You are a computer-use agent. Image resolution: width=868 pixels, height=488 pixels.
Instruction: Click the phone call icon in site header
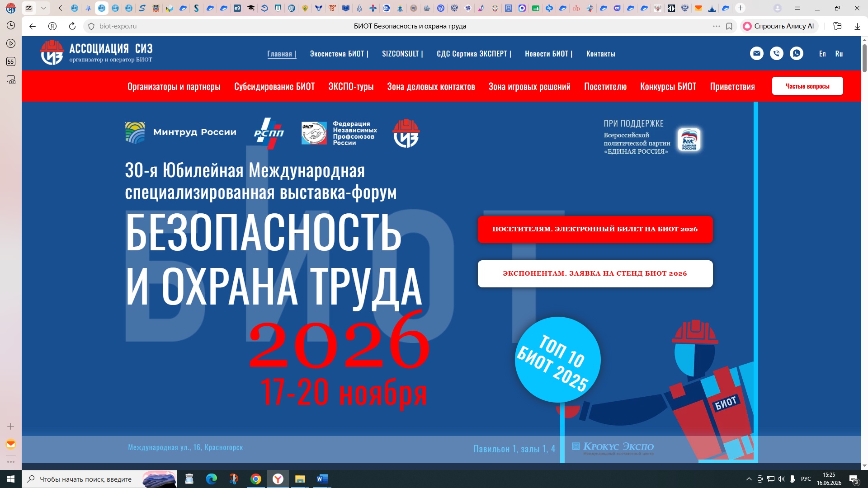[777, 53]
